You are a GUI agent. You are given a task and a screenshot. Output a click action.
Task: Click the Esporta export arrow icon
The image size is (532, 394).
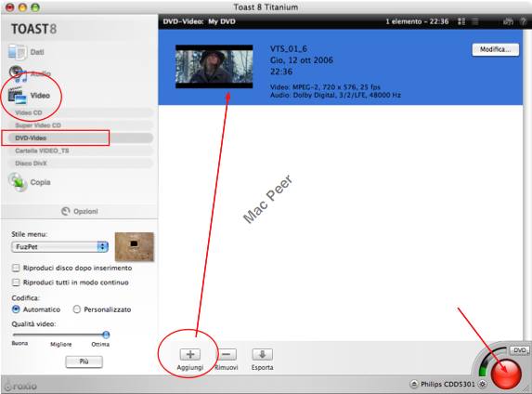pos(262,355)
